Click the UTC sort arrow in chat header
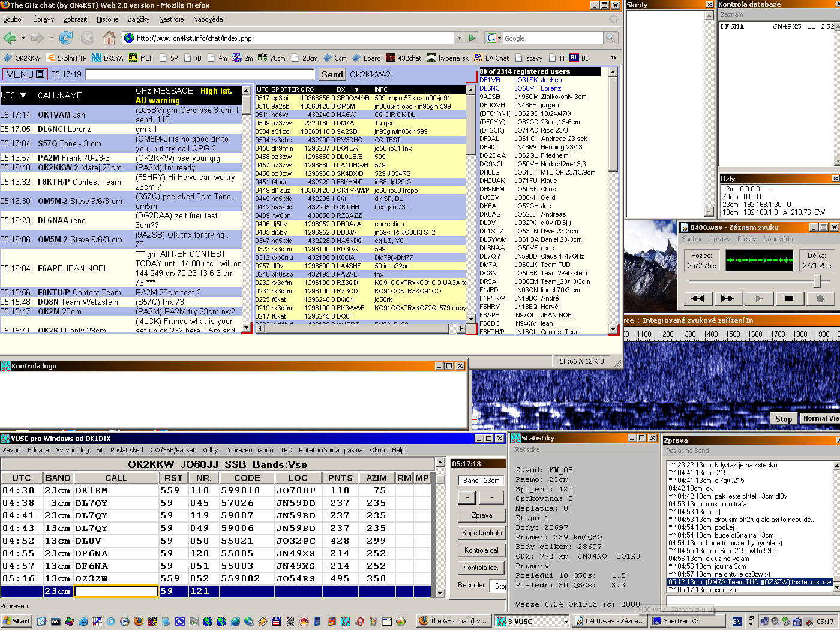The image size is (840, 630). click(23, 95)
